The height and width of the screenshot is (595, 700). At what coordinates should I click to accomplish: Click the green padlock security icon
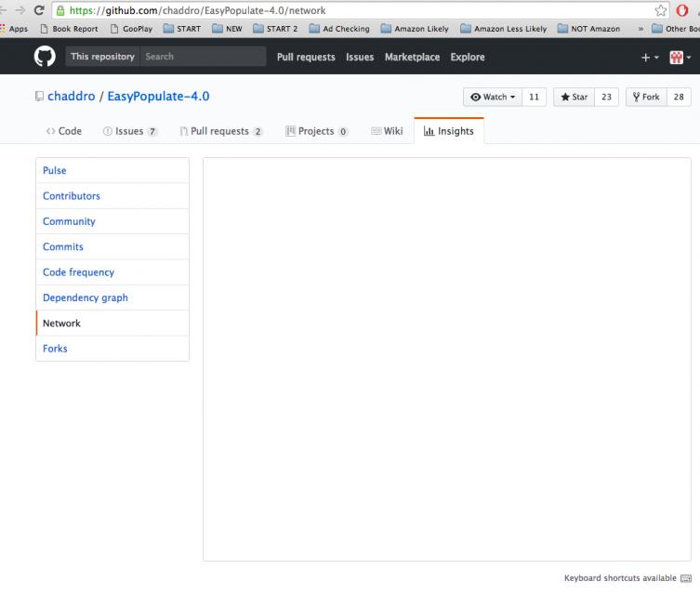coord(60,11)
